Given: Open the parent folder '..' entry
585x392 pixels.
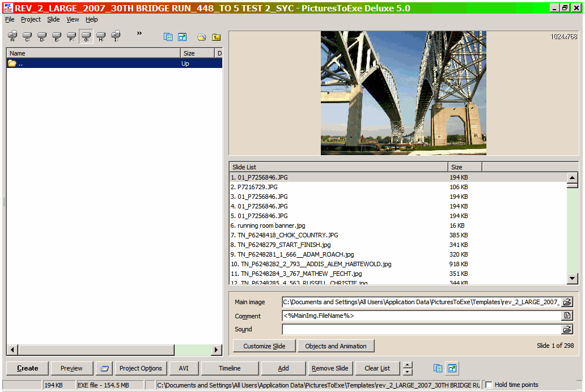Looking at the screenshot, I should (20, 63).
